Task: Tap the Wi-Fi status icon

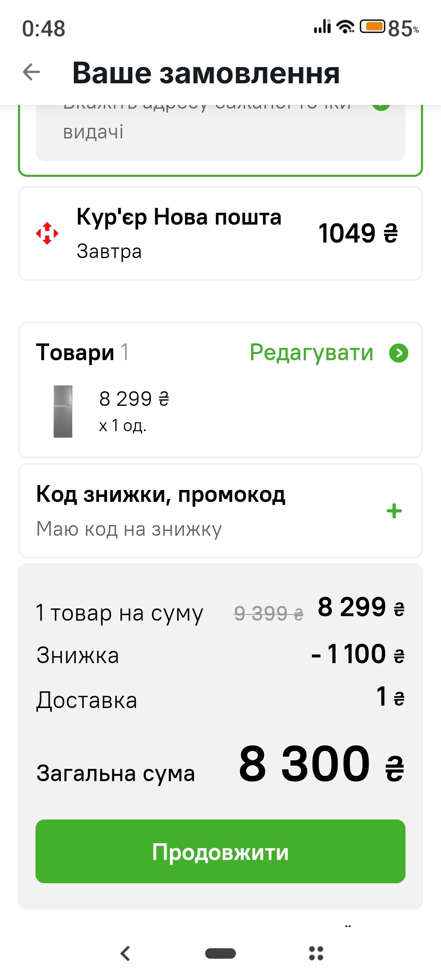Action: [x=345, y=27]
